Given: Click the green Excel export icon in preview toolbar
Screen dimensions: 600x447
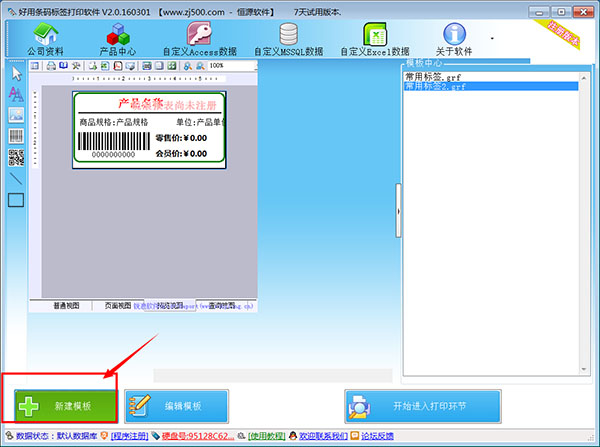Looking at the screenshot, I should (105, 66).
